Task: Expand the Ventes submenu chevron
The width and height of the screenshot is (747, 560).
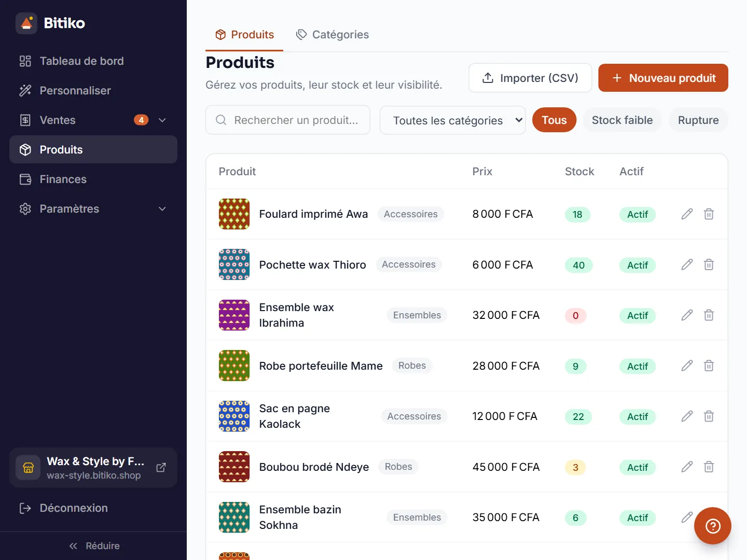Action: 162,120
